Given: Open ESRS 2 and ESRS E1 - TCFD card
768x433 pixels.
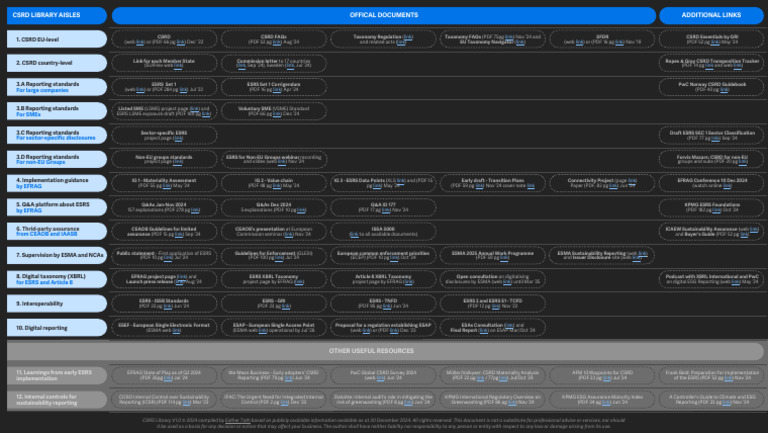Looking at the screenshot, I should pos(493,304).
